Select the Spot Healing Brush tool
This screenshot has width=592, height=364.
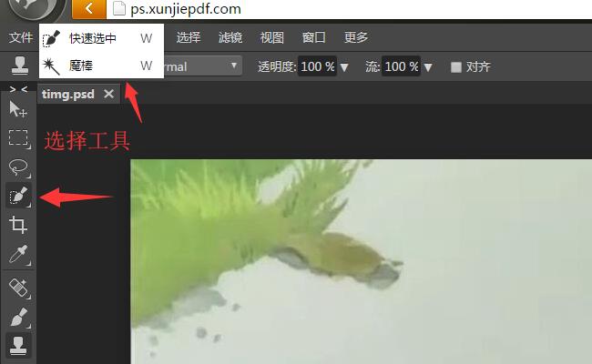coord(18,288)
